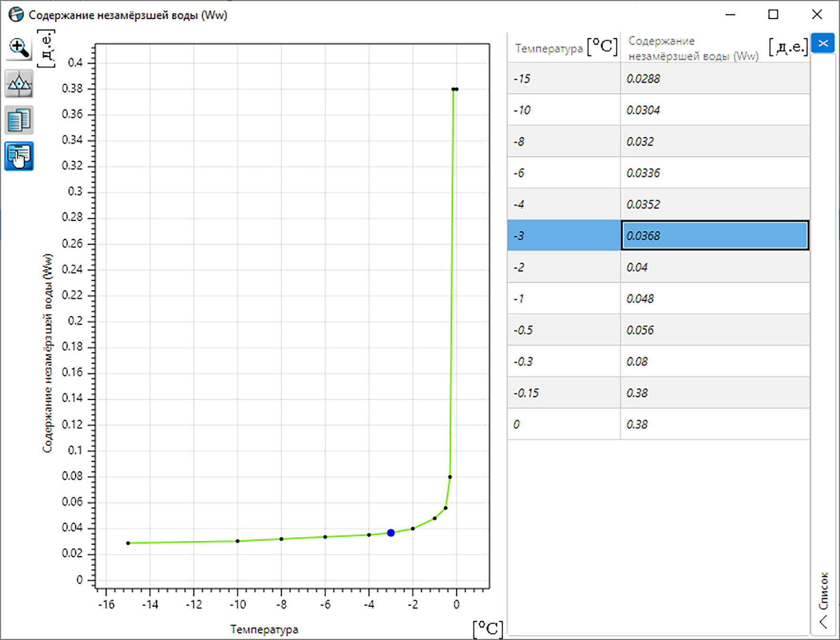Image resolution: width=840 pixels, height=640 pixels.
Task: Click the curve point at 0.08 on graph
Action: [x=450, y=477]
